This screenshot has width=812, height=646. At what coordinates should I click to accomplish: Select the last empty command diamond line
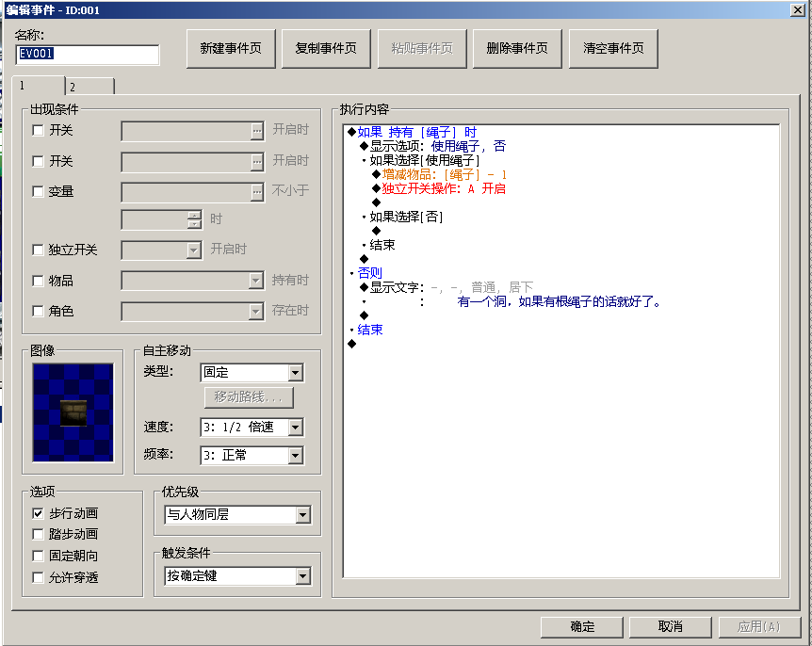pyautogui.click(x=352, y=344)
